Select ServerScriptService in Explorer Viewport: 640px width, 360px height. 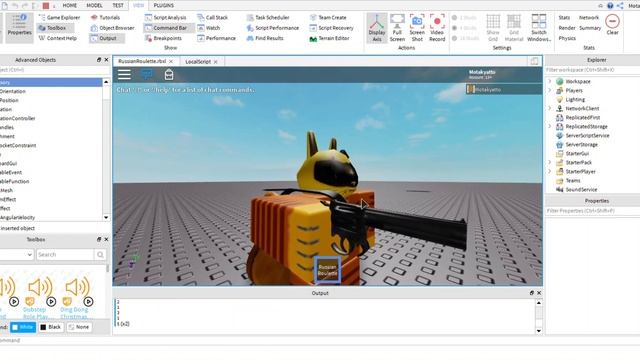pos(587,136)
